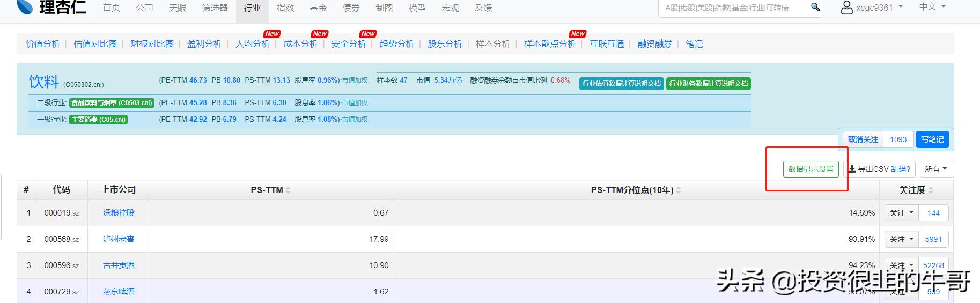Switch to 估值对比图 tab
Viewport: 980px width, 303px height.
(x=95, y=44)
